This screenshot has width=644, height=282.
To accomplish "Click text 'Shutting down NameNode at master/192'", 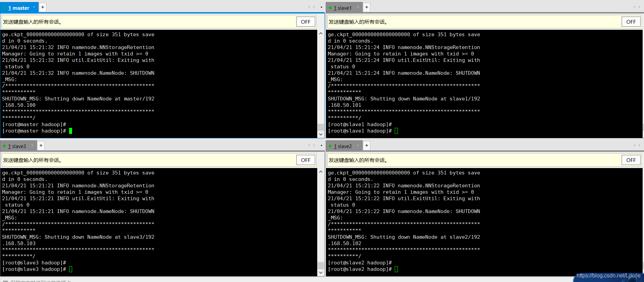I will pos(100,99).
